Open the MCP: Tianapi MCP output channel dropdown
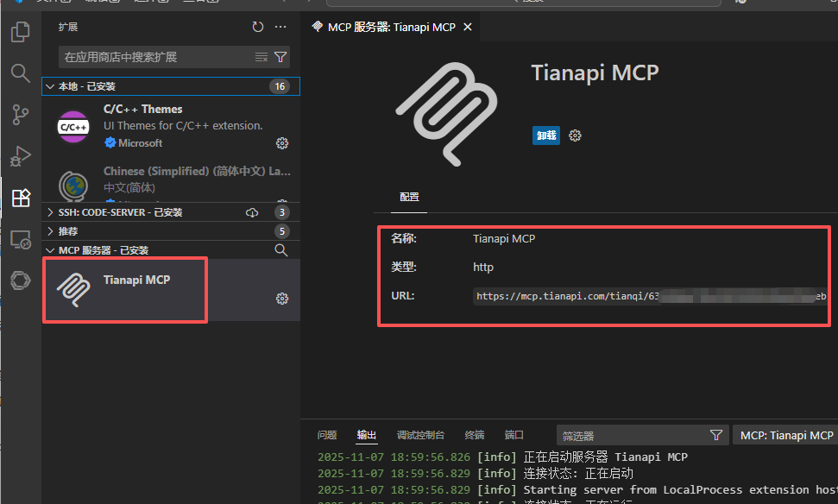The height and width of the screenshot is (504, 838). (x=784, y=435)
